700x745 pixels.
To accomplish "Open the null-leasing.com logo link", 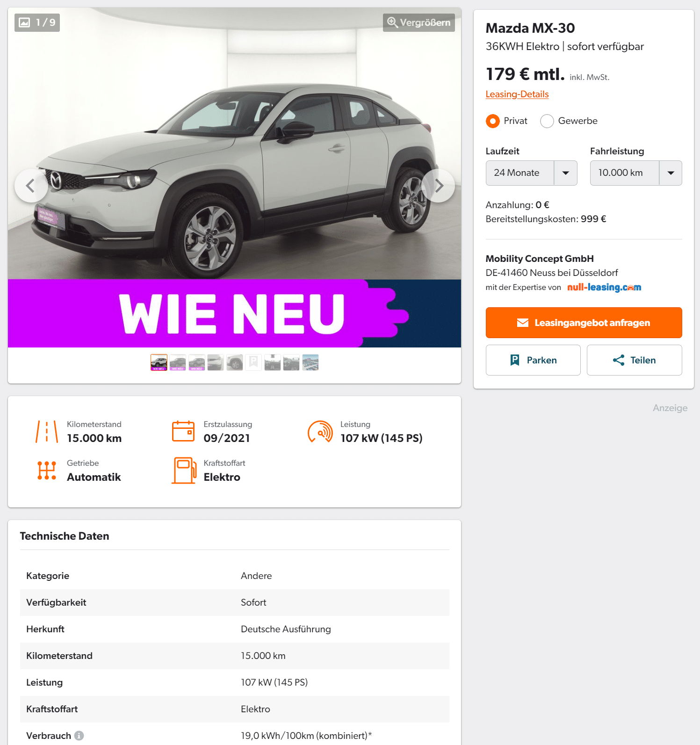I will [604, 287].
